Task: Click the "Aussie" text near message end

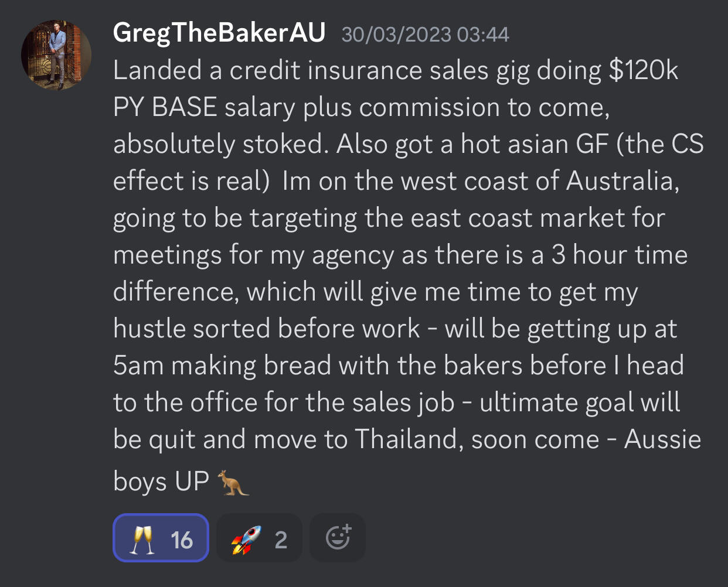Action: (x=662, y=439)
